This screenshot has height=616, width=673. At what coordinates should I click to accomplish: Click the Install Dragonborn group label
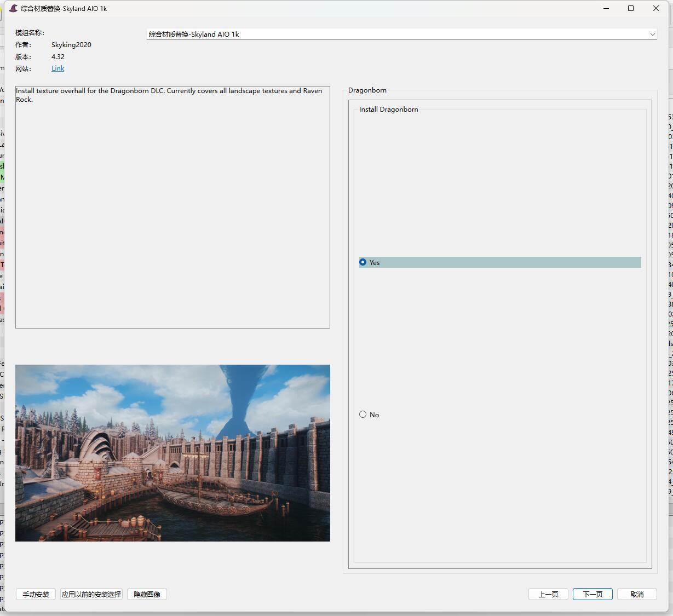tap(389, 110)
